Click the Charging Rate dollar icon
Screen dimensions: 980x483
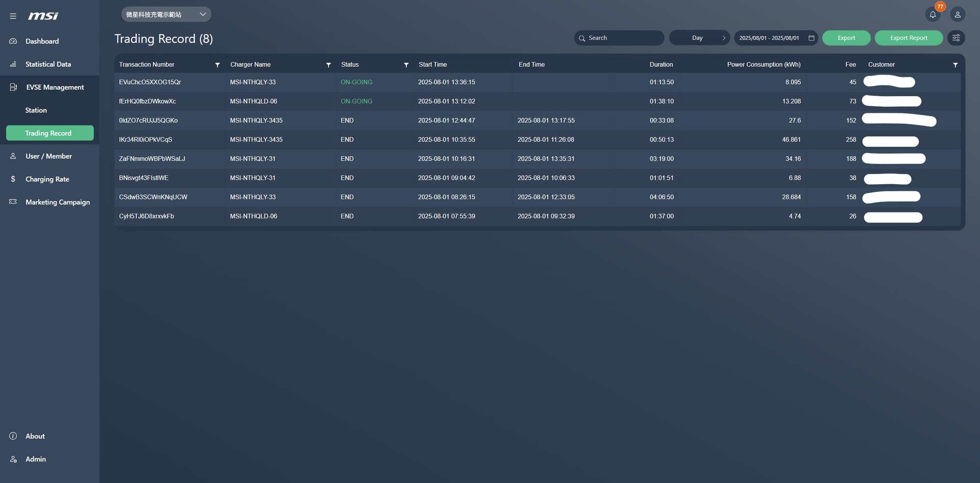pos(13,179)
